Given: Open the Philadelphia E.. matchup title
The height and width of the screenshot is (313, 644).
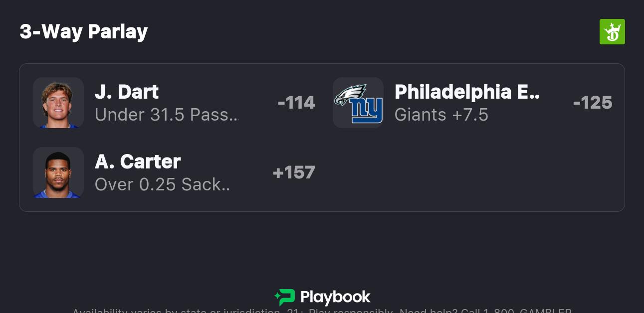Looking at the screenshot, I should 467,92.
